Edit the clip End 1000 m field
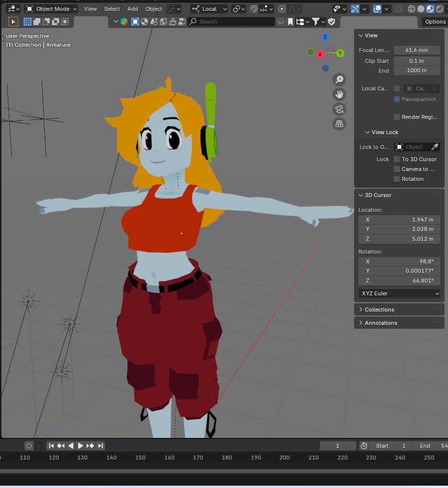Viewport: 448px width, 488px height. click(417, 70)
